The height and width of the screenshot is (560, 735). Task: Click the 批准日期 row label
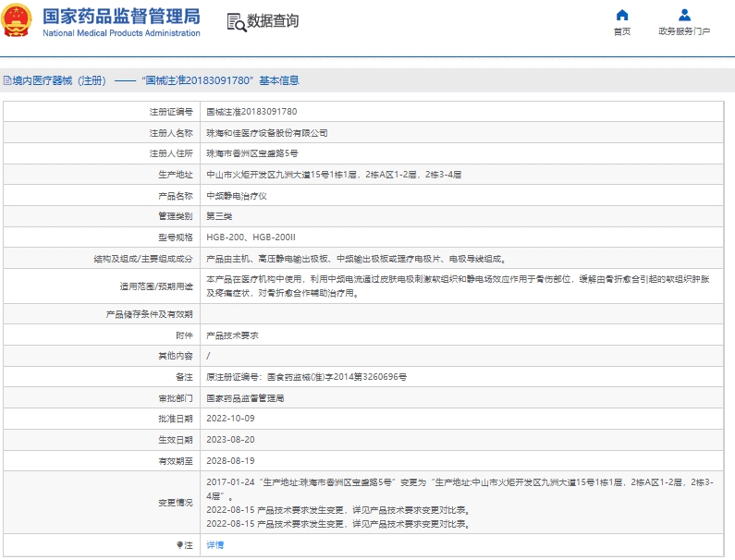click(176, 419)
